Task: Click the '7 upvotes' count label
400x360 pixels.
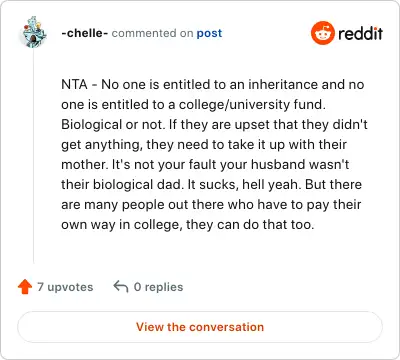Action: (65, 287)
